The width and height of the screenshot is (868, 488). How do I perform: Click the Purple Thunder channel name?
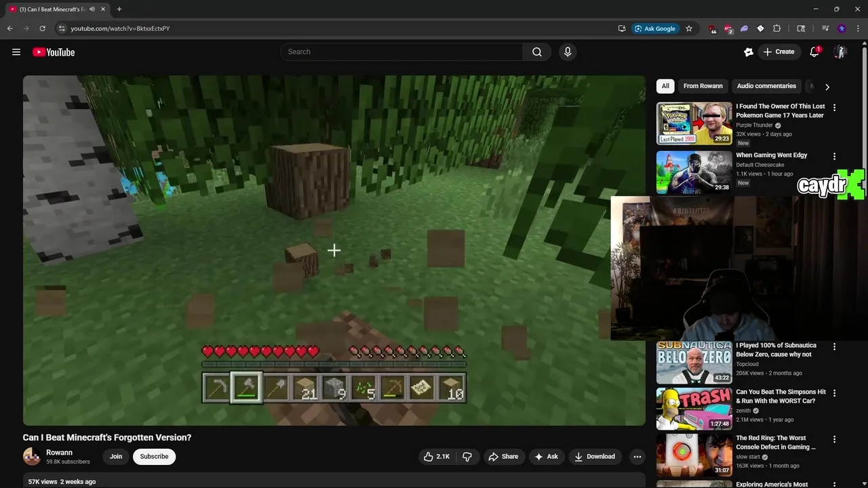click(x=755, y=125)
